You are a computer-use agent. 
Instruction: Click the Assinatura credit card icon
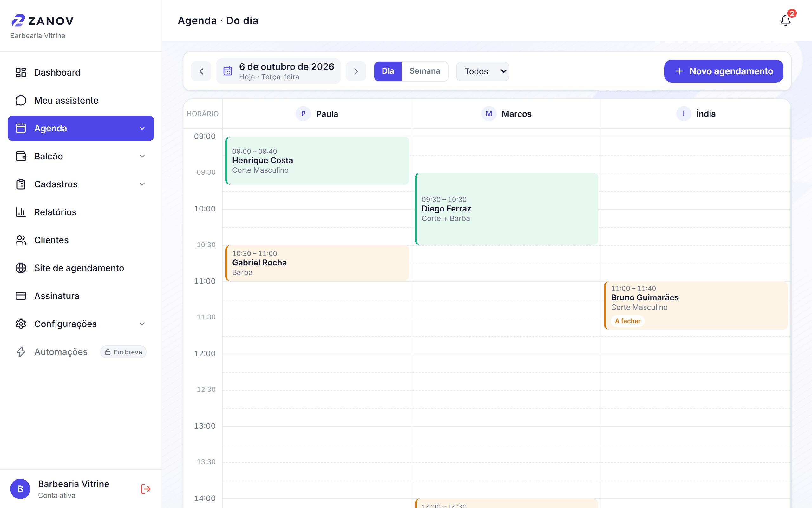coord(21,296)
